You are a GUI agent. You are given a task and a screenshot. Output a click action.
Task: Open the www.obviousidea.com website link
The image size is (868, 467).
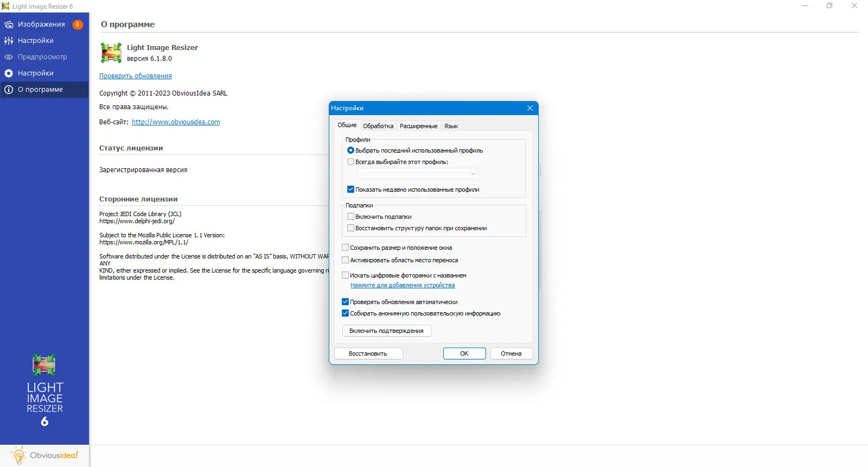click(x=176, y=122)
